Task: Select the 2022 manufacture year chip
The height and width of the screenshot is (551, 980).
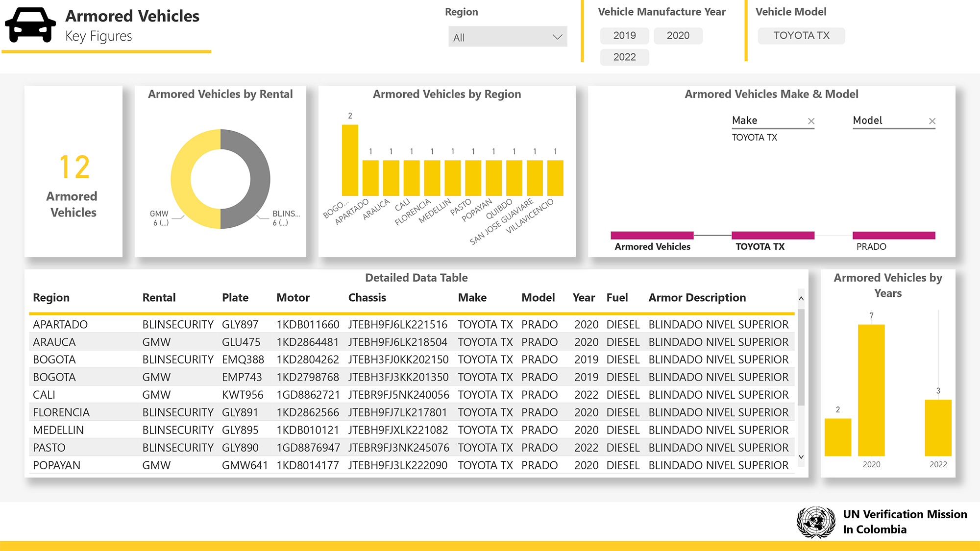Action: pos(624,57)
